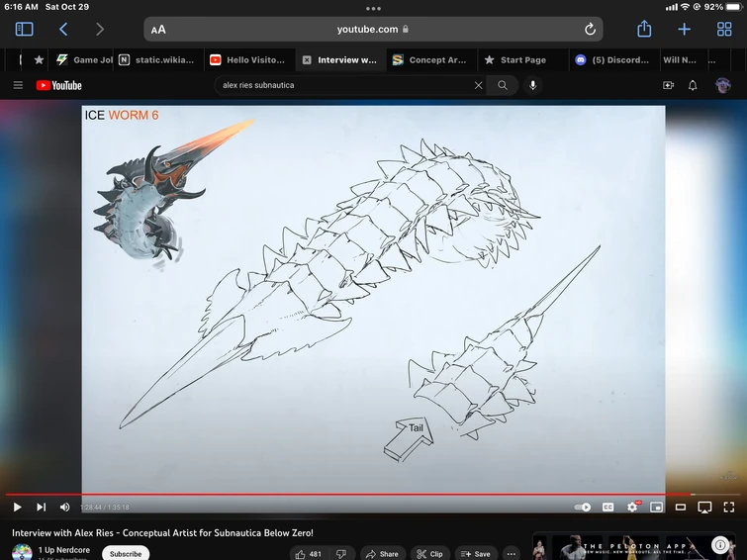Image resolution: width=747 pixels, height=560 pixels.
Task: Enter fullscreen video
Action: click(x=729, y=508)
